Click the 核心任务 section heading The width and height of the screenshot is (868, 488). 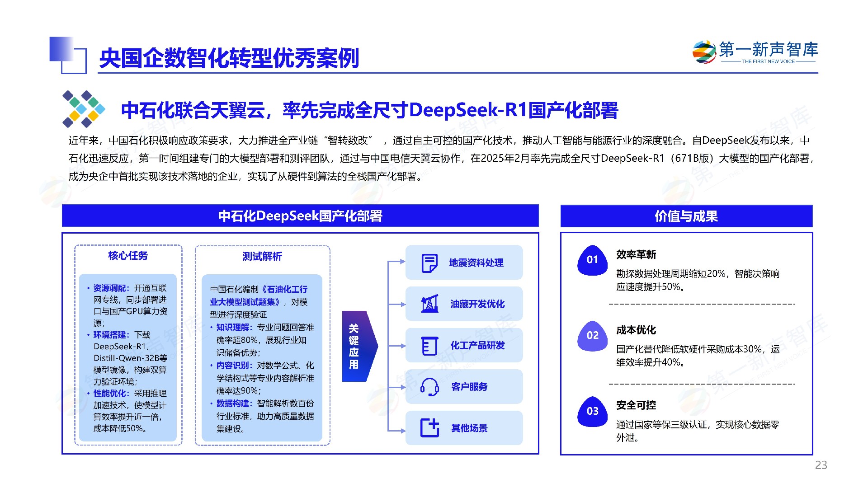(128, 256)
